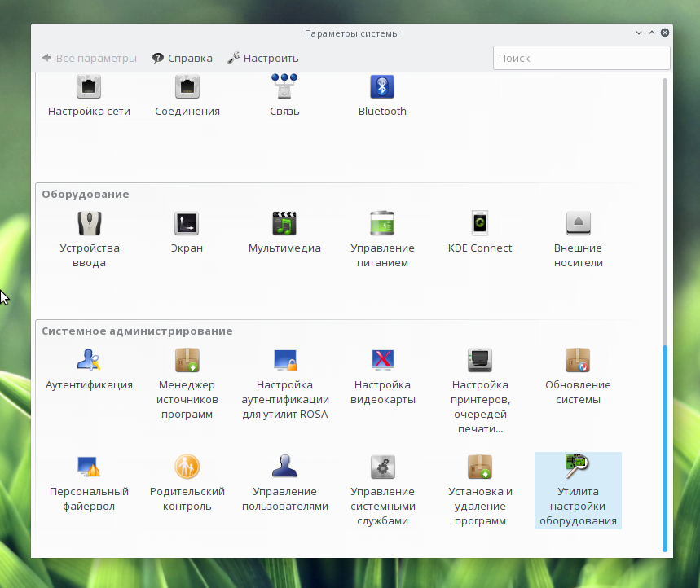Click the Все параметры back button

(x=89, y=59)
